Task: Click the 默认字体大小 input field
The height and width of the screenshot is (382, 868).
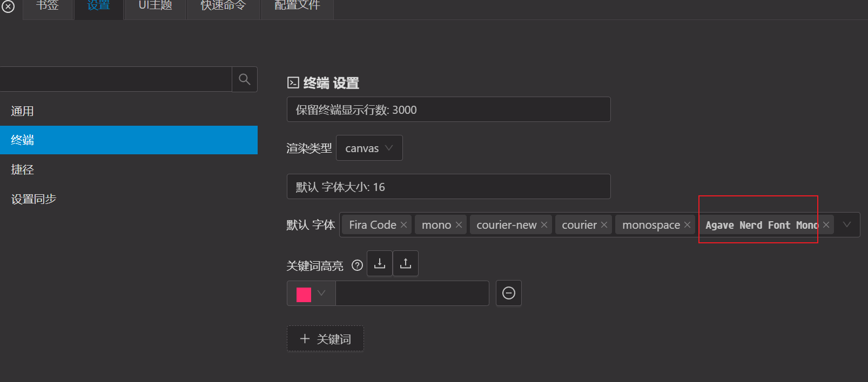Action: [448, 187]
